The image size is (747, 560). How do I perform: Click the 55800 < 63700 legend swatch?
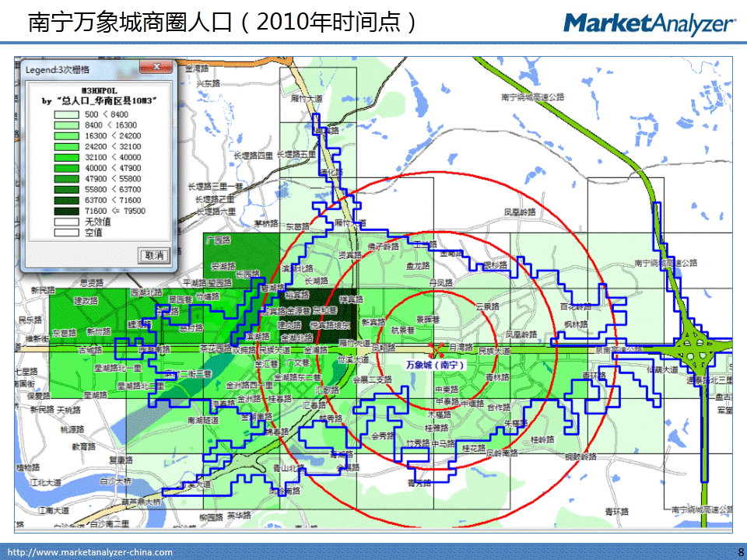[x=68, y=189]
